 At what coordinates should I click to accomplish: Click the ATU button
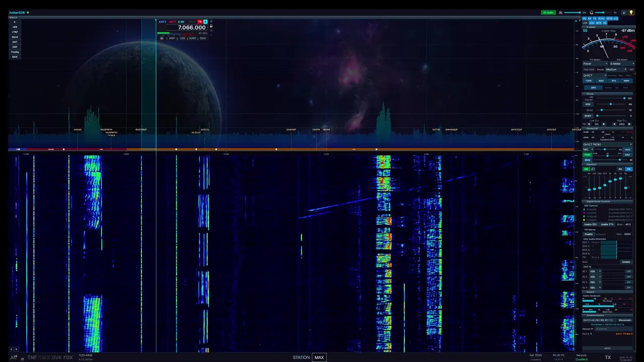(614, 80)
